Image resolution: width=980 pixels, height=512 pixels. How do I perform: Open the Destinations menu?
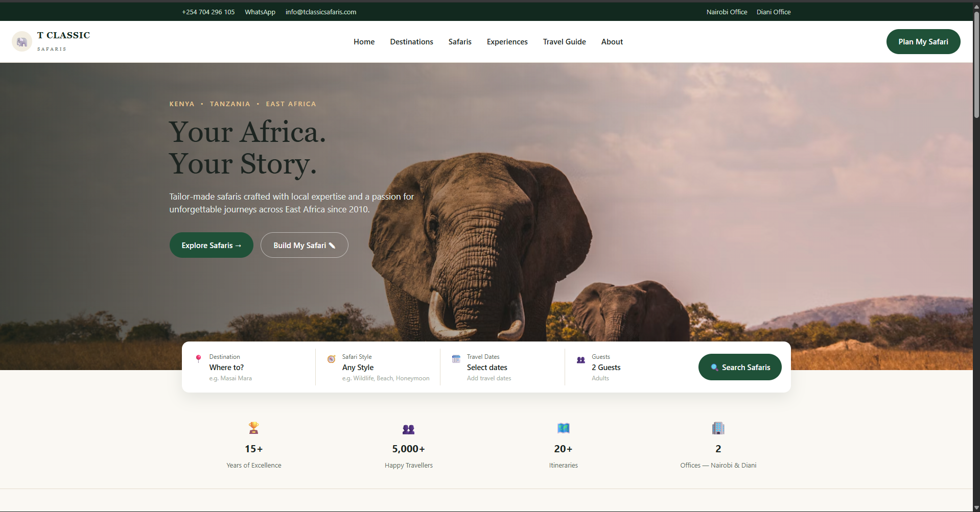pos(411,42)
